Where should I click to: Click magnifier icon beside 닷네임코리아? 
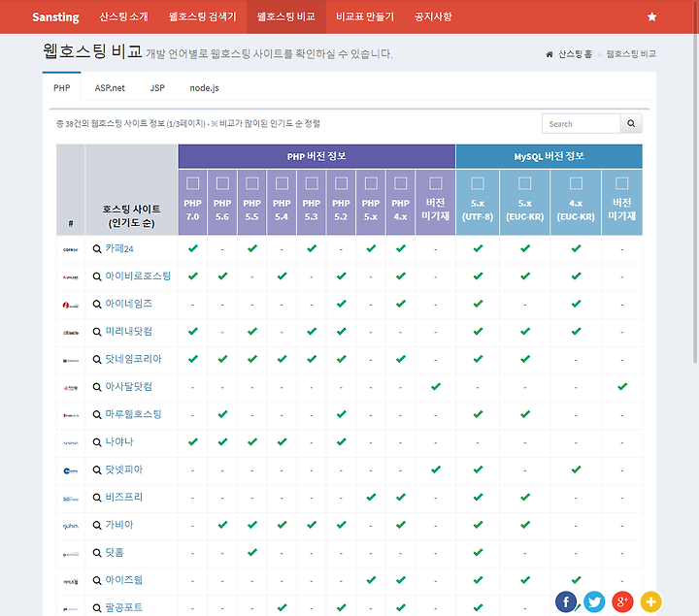tap(97, 360)
